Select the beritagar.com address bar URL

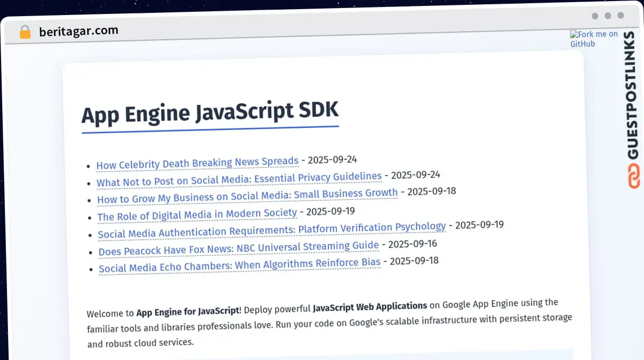coord(78,31)
